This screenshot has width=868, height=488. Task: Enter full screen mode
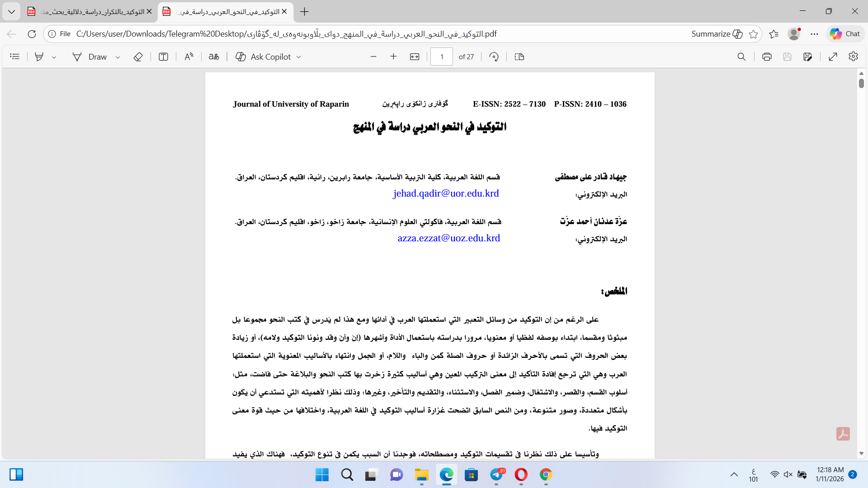pos(833,56)
